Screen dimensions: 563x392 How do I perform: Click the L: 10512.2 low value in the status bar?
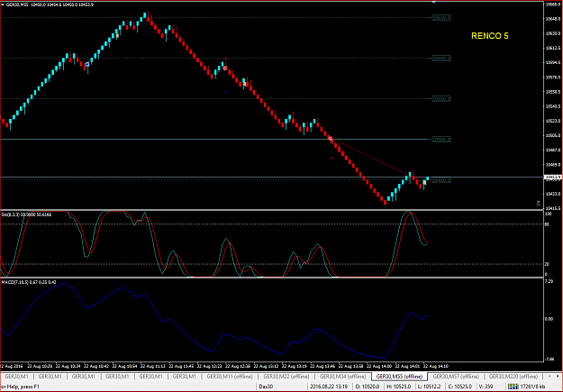pyautogui.click(x=430, y=387)
